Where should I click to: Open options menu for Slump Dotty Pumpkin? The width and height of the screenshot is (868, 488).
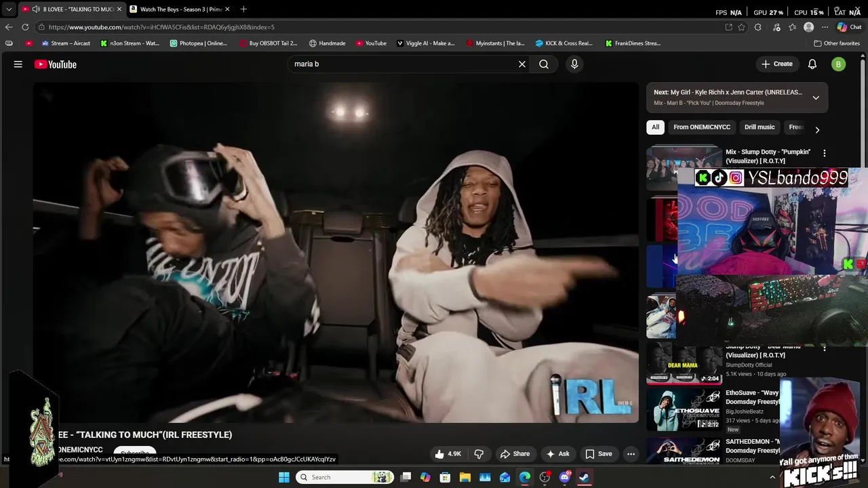point(825,153)
